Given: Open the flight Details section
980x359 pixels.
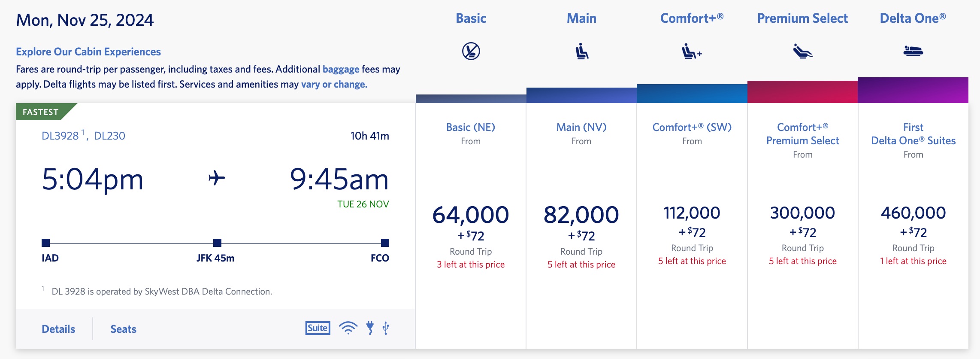Looking at the screenshot, I should [x=58, y=329].
